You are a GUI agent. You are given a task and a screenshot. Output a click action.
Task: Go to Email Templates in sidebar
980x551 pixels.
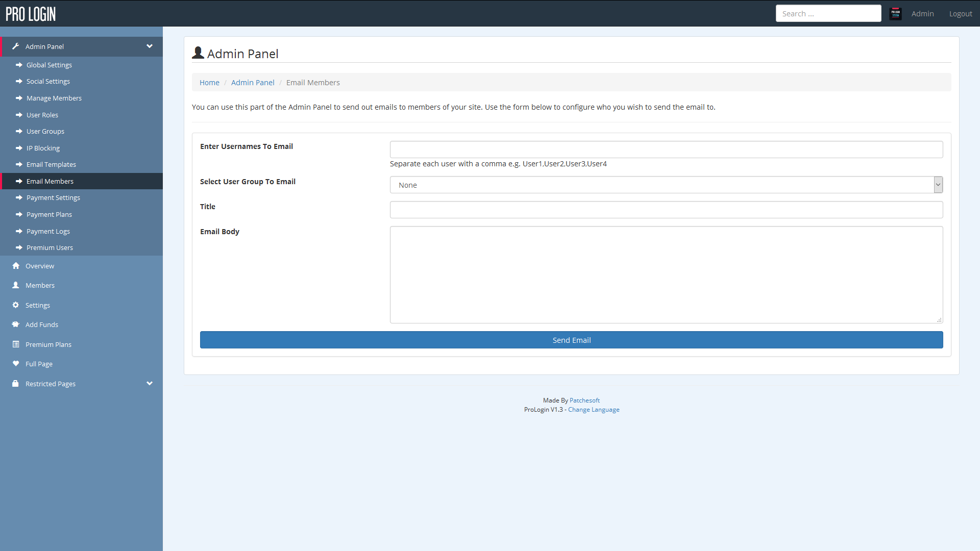point(51,164)
